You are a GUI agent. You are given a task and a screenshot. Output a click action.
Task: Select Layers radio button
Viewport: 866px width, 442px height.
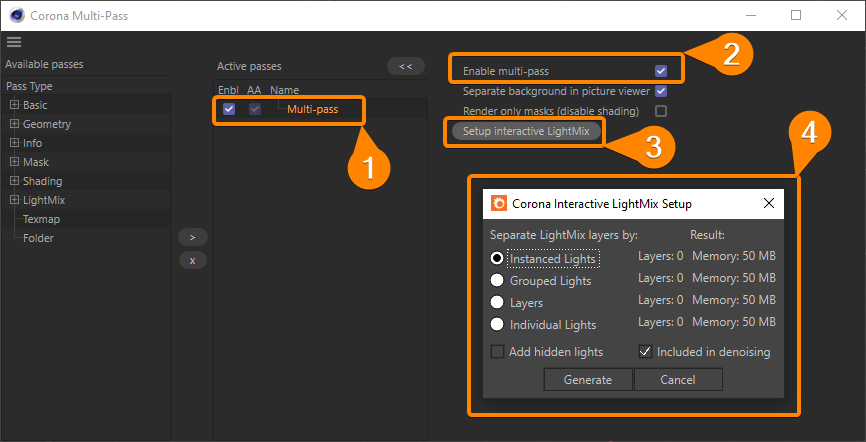click(x=497, y=302)
